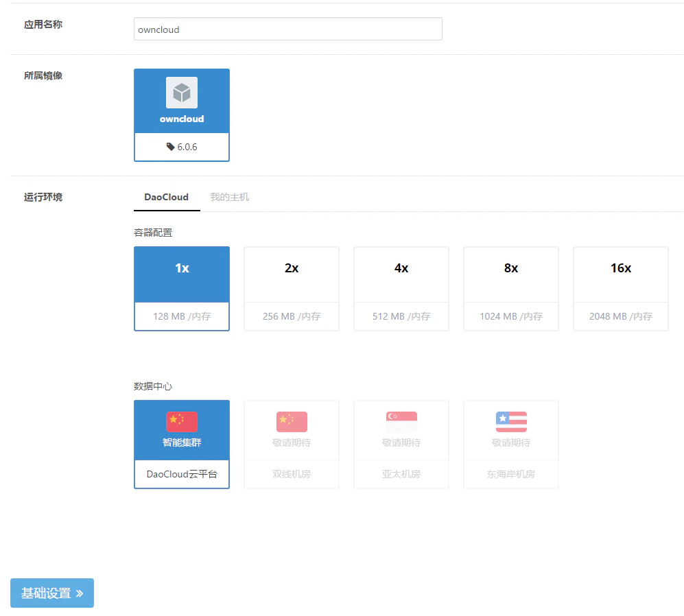Select the 4x 512 MB container option
The image size is (684, 616).
(401, 289)
